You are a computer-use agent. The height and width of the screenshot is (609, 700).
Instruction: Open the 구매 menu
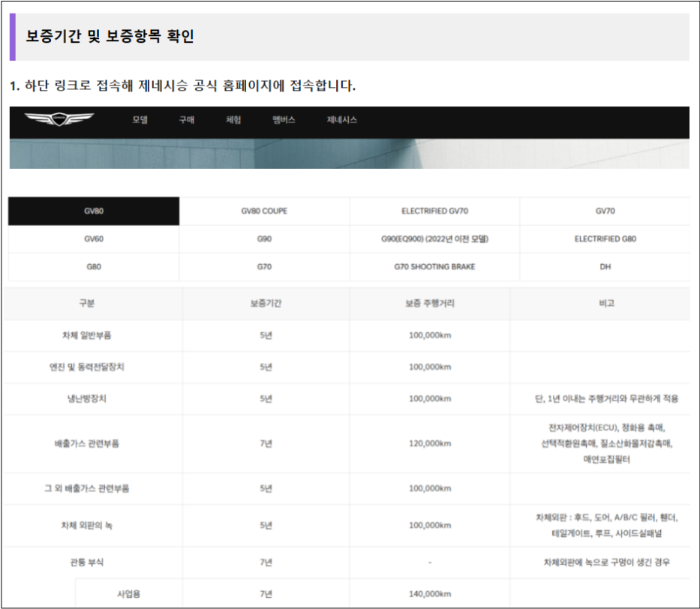(187, 119)
